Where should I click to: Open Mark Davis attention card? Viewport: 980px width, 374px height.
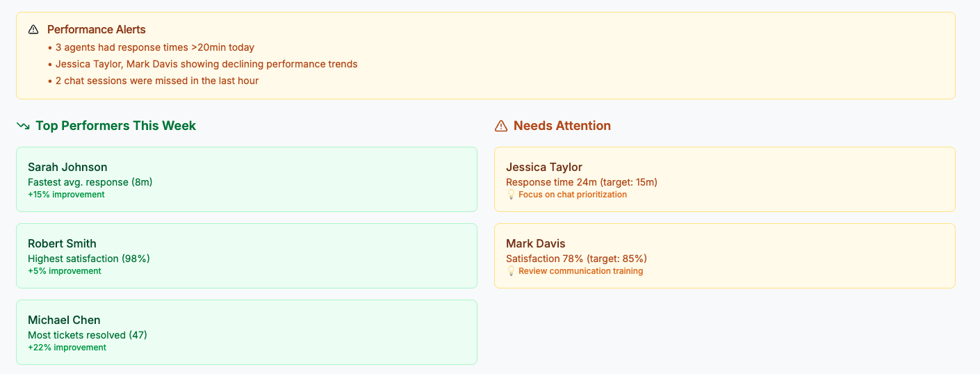click(725, 256)
